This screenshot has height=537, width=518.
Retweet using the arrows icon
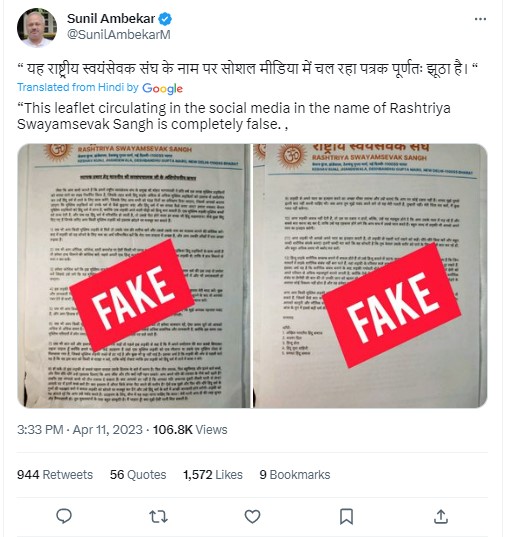pos(158,516)
